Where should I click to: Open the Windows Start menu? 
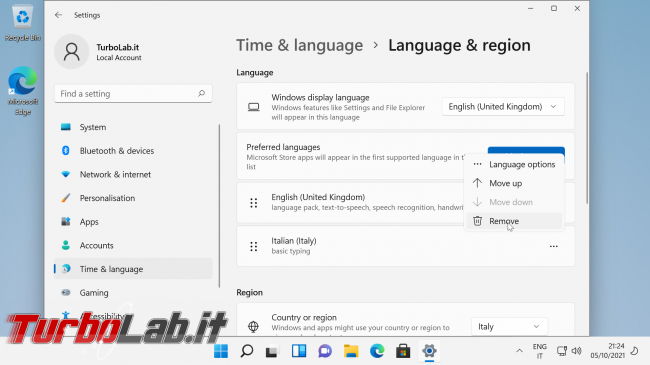(x=221, y=351)
